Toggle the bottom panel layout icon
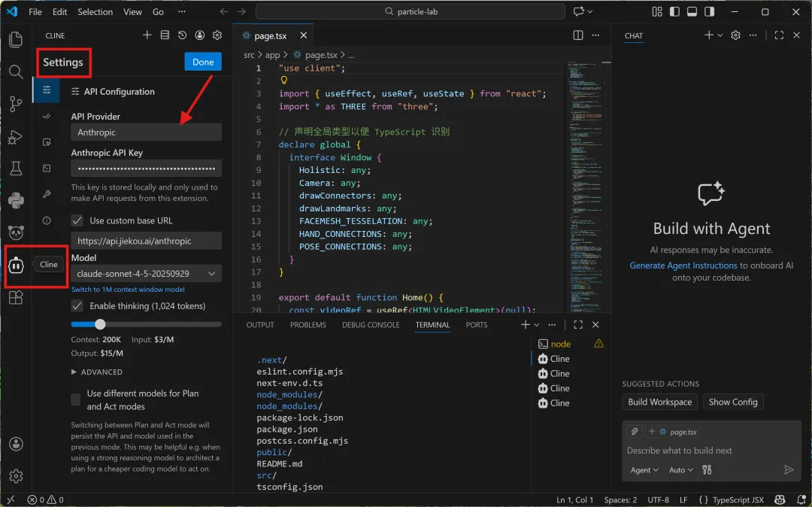 692,11
